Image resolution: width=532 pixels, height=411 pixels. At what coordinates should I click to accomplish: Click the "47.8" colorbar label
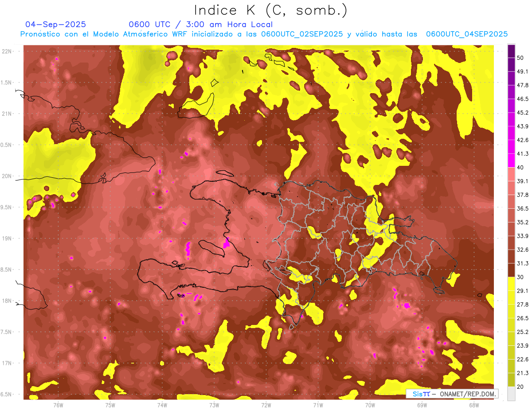pos(522,85)
